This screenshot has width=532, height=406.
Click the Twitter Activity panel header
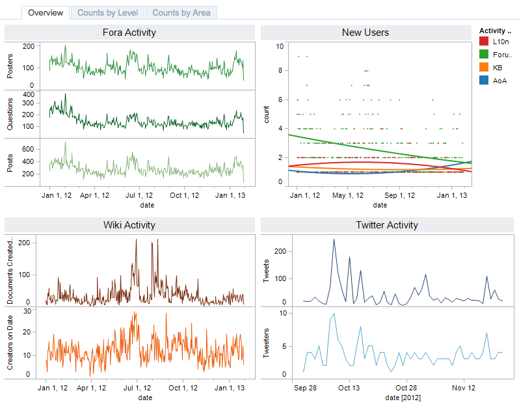pos(387,225)
